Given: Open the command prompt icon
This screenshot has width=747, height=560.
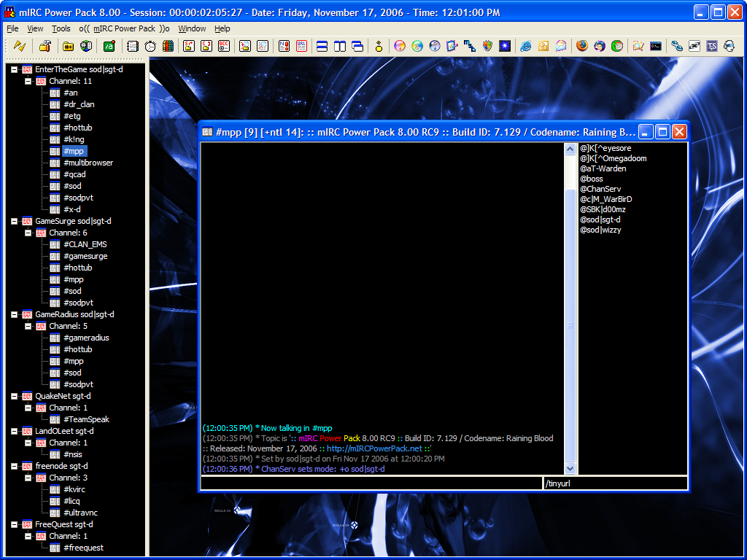Looking at the screenshot, I should point(656,46).
